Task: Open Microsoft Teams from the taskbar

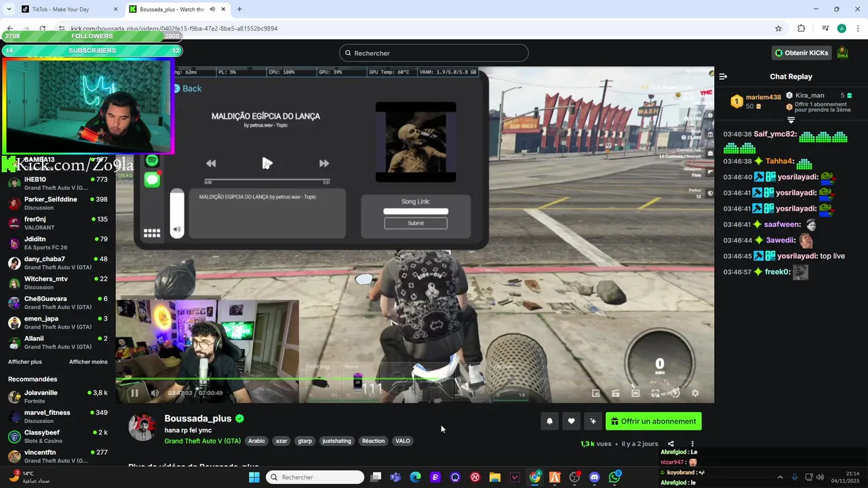Action: [395, 477]
